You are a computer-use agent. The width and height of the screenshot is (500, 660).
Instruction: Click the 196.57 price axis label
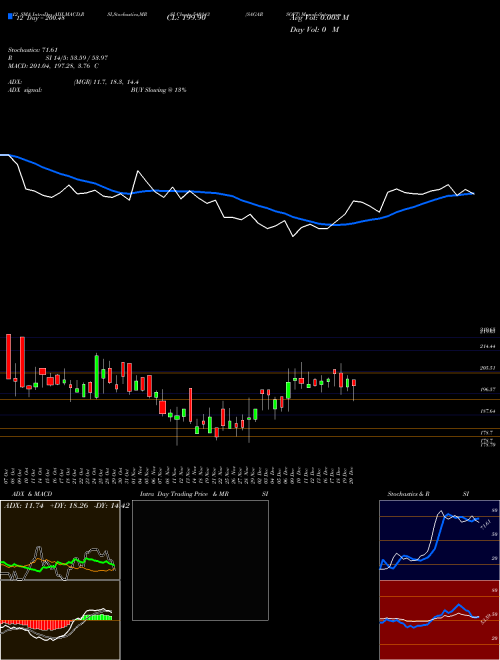coord(489,390)
